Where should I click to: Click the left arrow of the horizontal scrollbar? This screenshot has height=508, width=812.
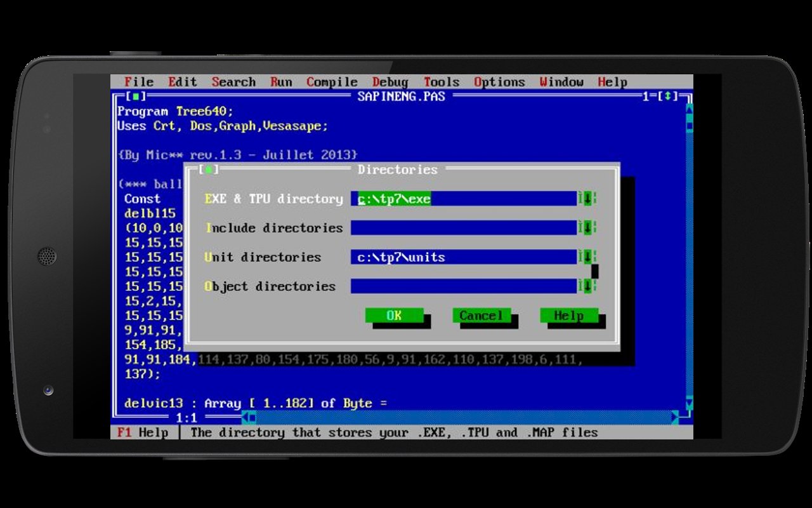tap(247, 418)
